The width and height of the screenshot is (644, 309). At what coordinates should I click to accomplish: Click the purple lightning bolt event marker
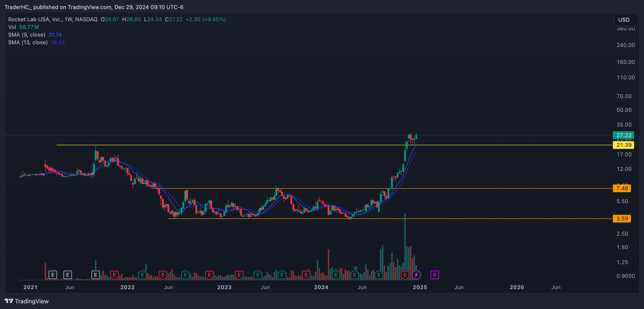[x=416, y=275]
